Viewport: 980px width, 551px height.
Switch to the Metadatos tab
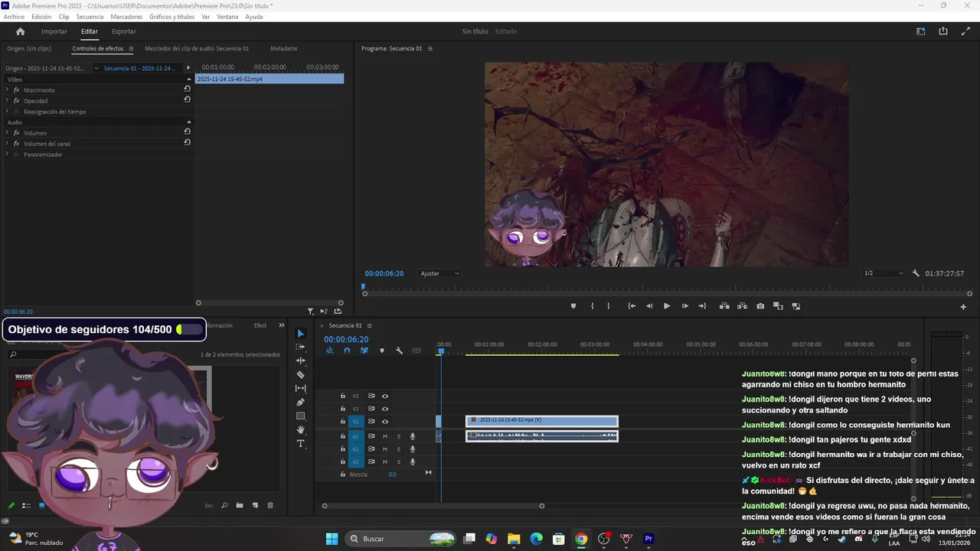283,48
